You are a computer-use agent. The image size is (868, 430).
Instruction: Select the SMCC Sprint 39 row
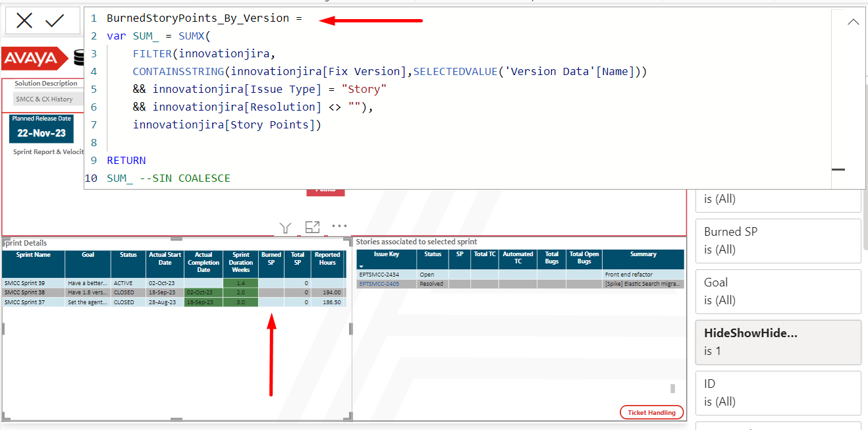(x=173, y=283)
